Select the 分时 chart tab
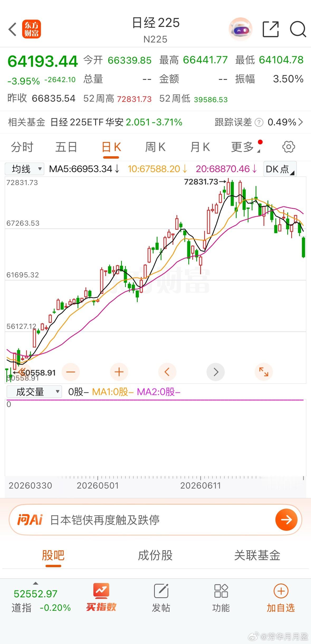Image resolution: width=311 pixels, height=644 pixels. pyautogui.click(x=22, y=147)
